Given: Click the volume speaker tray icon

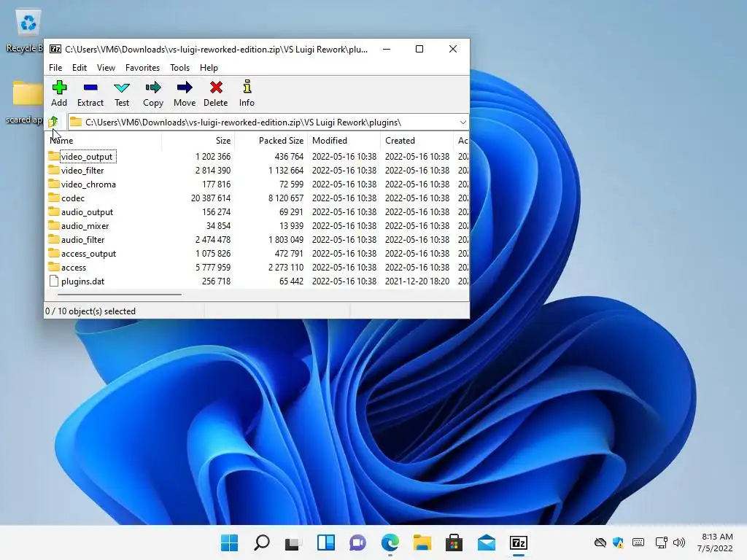Looking at the screenshot, I should pos(679,542).
